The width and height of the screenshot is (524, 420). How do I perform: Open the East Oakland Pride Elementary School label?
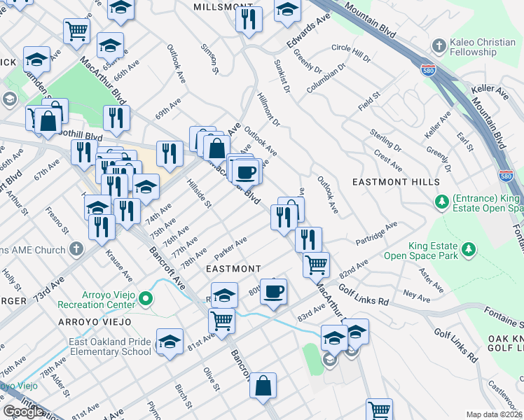pyautogui.click(x=110, y=346)
